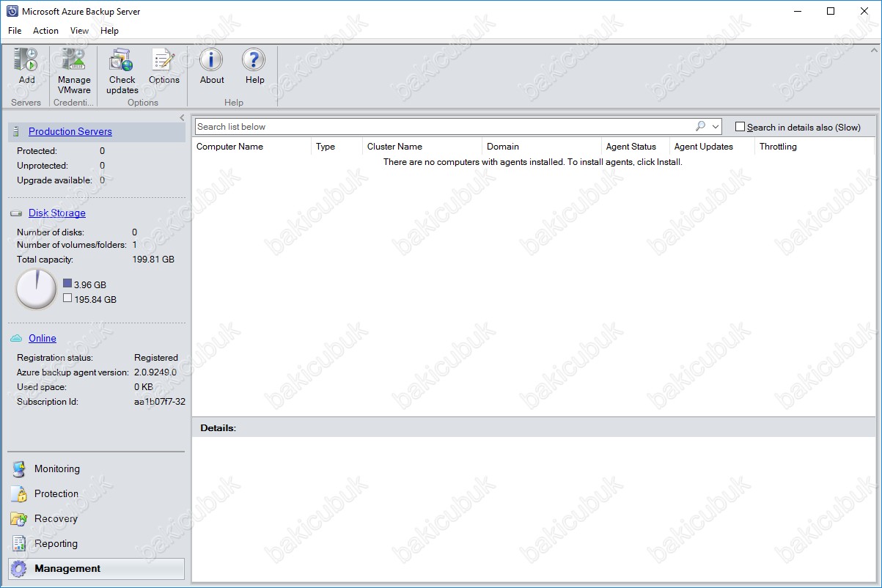Viewport: 882px width, 588px height.
Task: Click the Check updates icon
Action: coord(121,60)
